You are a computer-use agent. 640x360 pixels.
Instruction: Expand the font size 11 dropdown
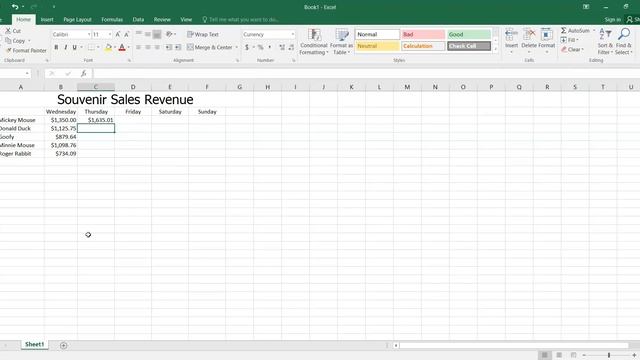110,35
